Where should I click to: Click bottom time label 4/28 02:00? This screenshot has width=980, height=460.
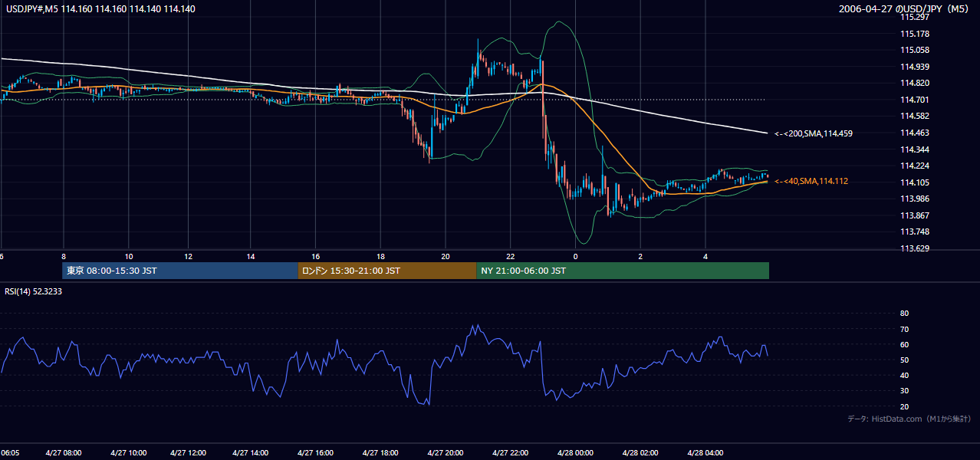click(x=640, y=452)
